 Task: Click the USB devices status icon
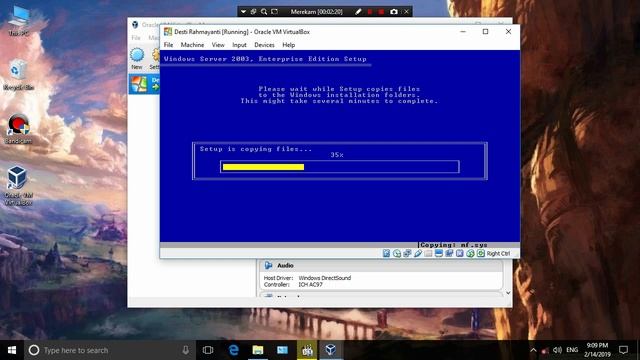tap(418, 253)
